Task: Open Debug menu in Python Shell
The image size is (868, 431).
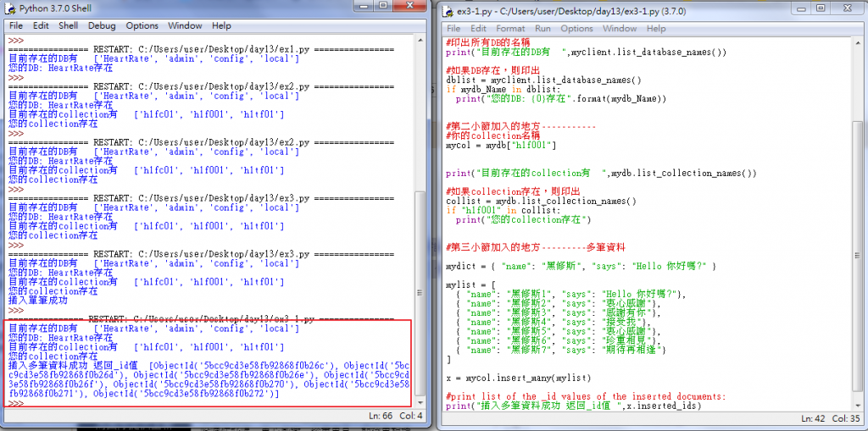Action: [102, 25]
